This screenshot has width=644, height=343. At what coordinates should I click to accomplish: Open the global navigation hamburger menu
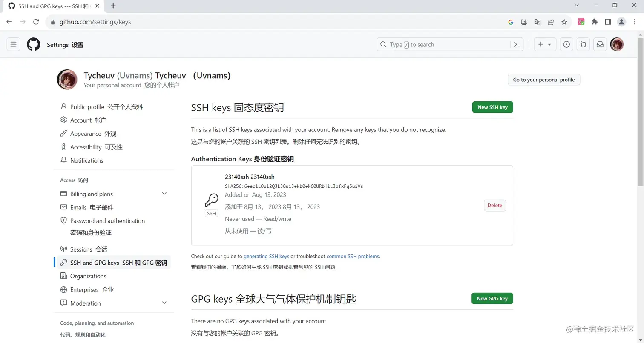[x=13, y=44]
